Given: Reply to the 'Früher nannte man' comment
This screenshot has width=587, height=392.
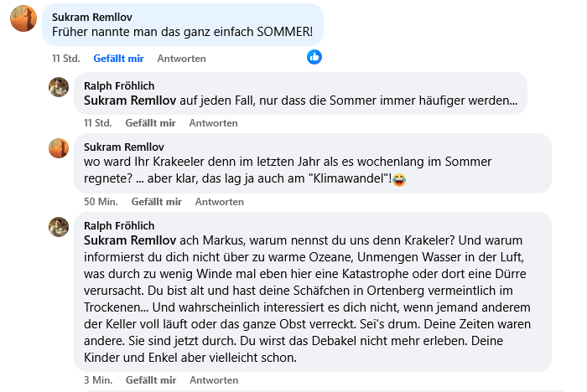Looking at the screenshot, I should 181,59.
